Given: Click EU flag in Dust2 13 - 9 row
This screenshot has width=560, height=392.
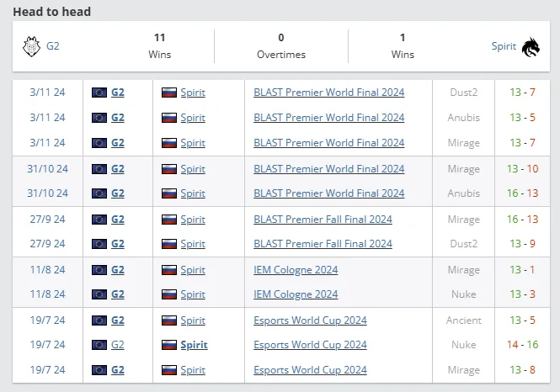Looking at the screenshot, I should [99, 244].
